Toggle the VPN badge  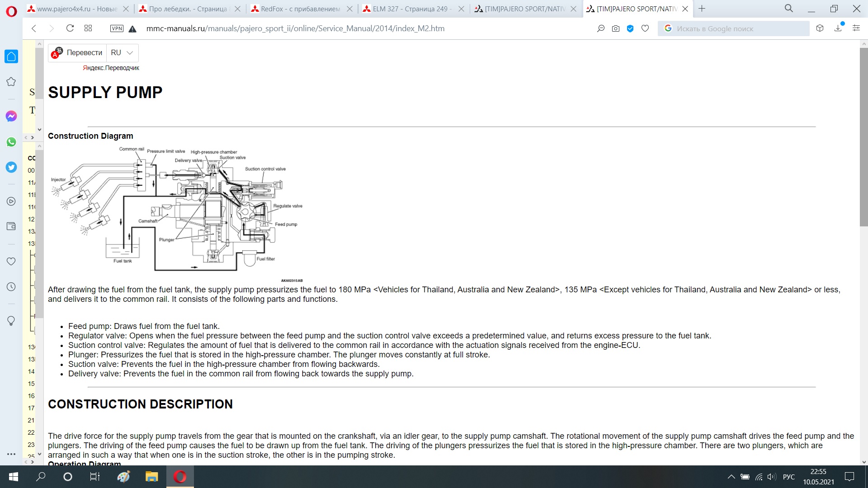click(117, 28)
